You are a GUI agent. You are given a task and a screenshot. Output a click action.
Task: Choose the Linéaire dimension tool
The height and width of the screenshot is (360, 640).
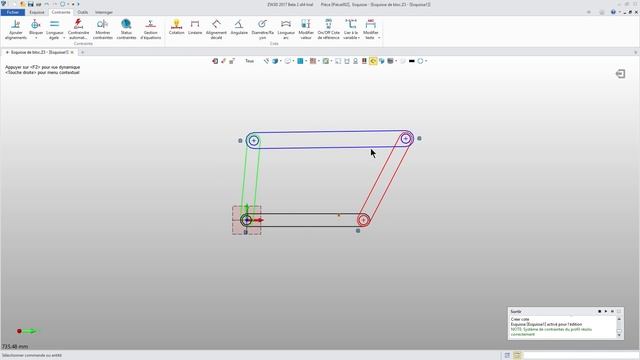(195, 27)
